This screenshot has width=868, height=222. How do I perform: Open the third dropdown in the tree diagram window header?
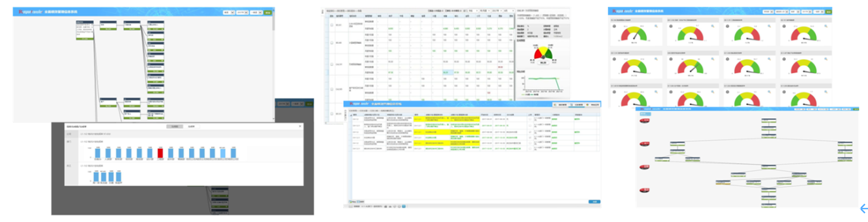256,12
